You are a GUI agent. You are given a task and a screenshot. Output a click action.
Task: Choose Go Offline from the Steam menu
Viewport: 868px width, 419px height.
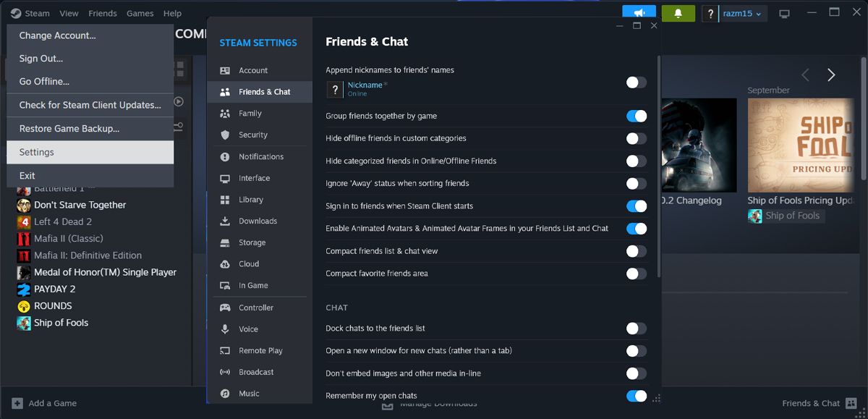(44, 82)
